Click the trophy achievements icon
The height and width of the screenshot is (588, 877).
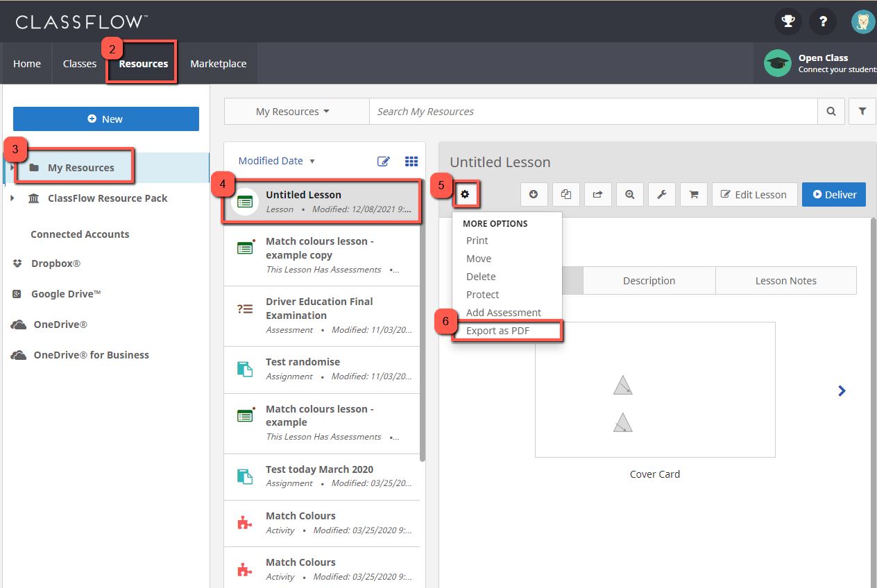pyautogui.click(x=787, y=21)
